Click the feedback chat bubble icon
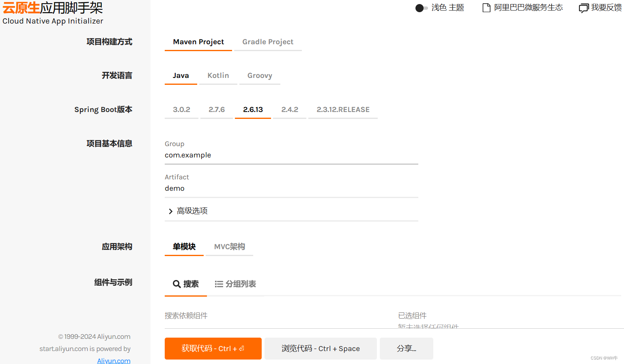 coord(583,8)
